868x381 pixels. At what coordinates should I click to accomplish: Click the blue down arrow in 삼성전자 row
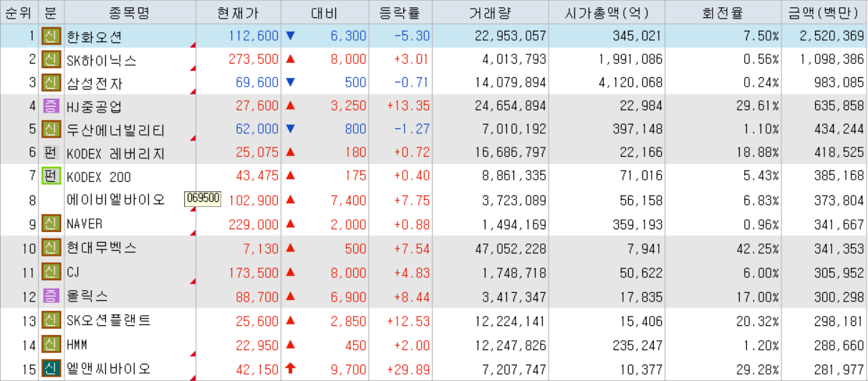point(290,82)
